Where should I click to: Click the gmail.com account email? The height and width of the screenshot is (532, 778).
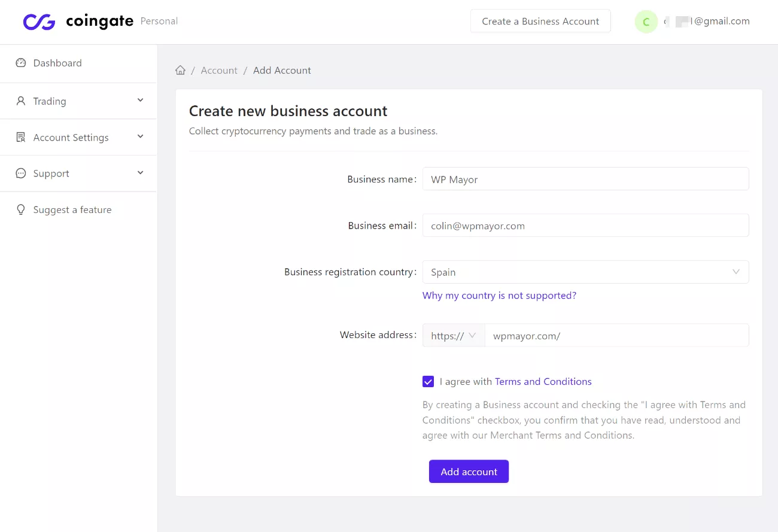click(707, 21)
